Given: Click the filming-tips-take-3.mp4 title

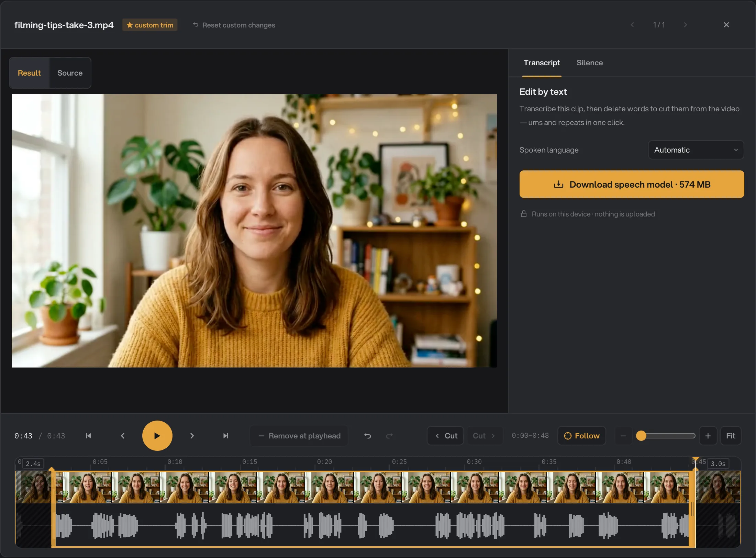Looking at the screenshot, I should click(x=64, y=25).
